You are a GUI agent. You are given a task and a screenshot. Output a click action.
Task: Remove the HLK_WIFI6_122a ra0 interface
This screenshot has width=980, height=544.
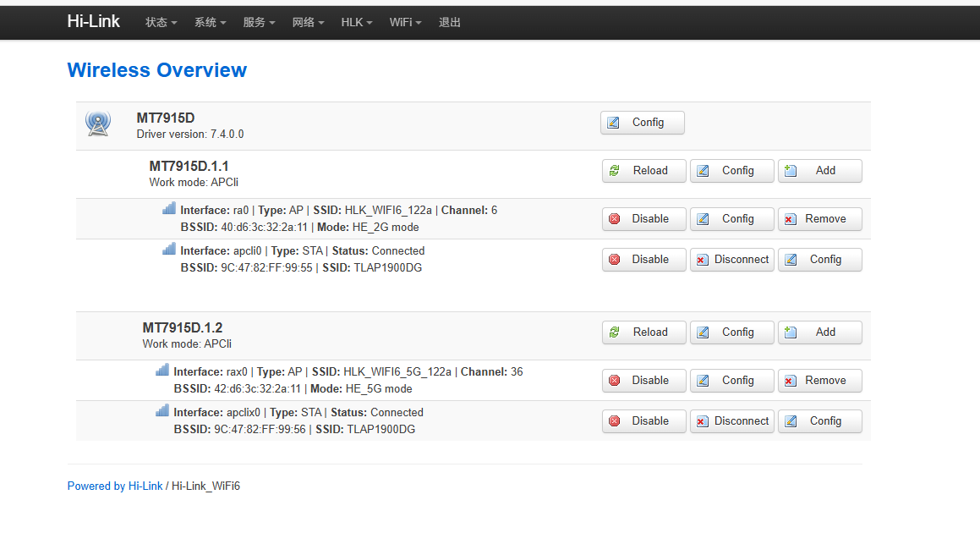click(x=819, y=219)
